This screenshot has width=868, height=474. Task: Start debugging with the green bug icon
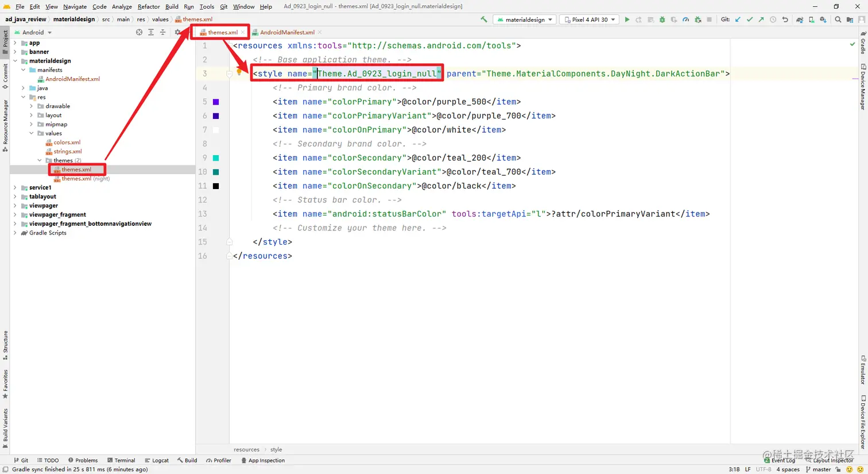pos(662,20)
